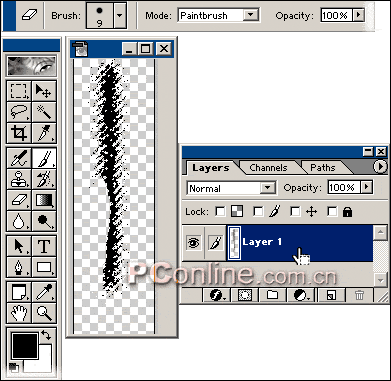Image resolution: width=391 pixels, height=381 pixels.
Task: Choose the Hand tool
Action: coord(19,312)
